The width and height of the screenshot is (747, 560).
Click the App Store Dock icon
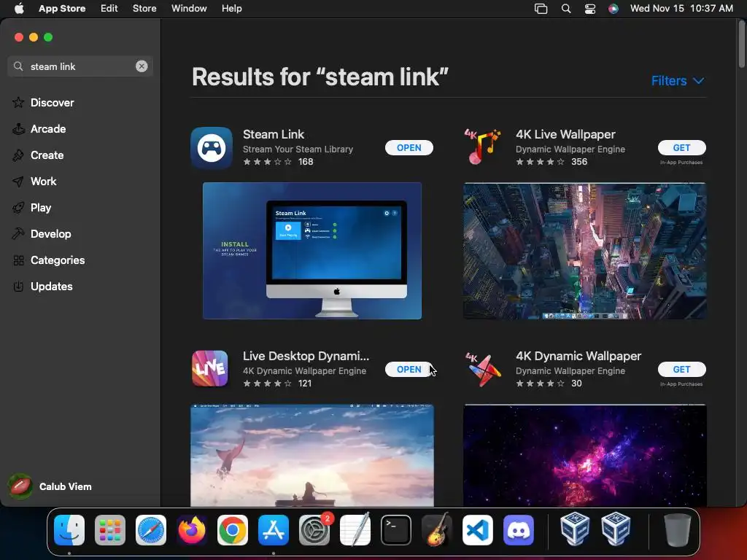pyautogui.click(x=274, y=530)
